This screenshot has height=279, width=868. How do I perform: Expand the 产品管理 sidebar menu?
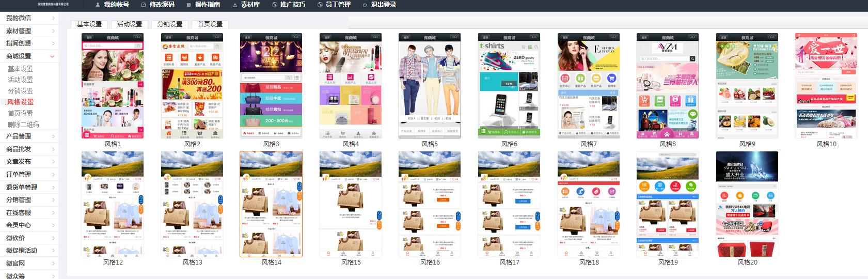coord(29,136)
